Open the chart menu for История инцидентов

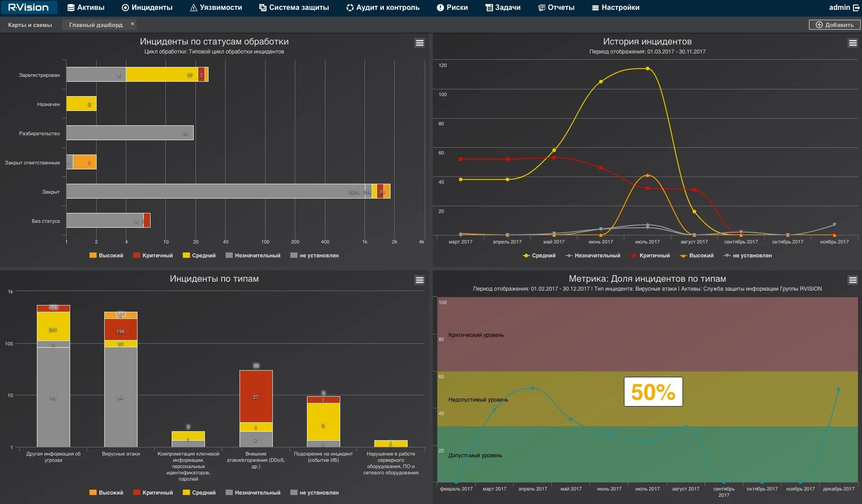tap(853, 43)
